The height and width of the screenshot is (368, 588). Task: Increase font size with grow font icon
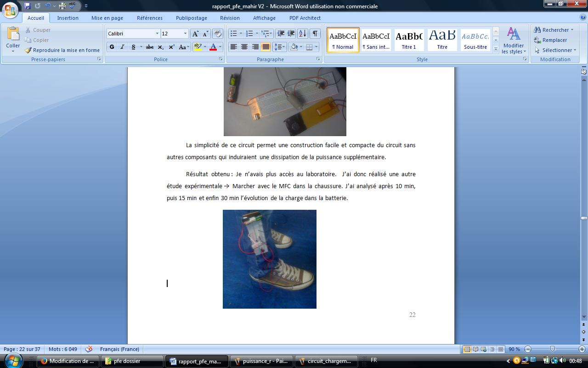click(195, 34)
